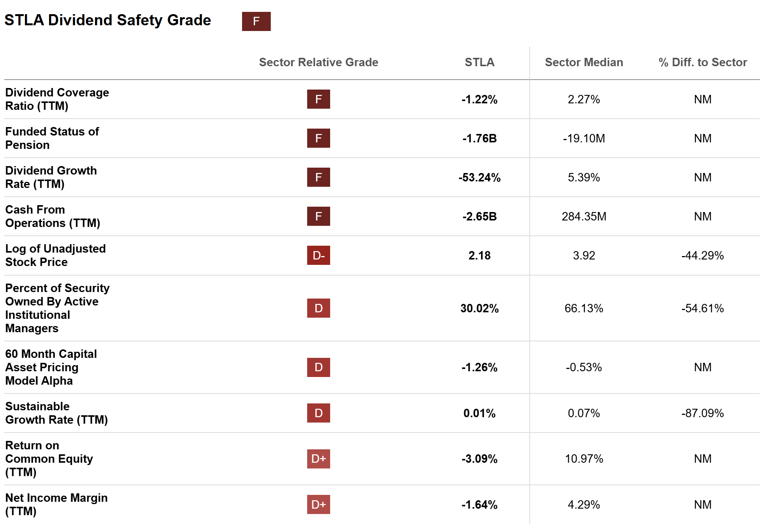The width and height of the screenshot is (766, 532).
Task: Open the Dividend Coverage Ratio (TTM) metric
Action: (57, 99)
